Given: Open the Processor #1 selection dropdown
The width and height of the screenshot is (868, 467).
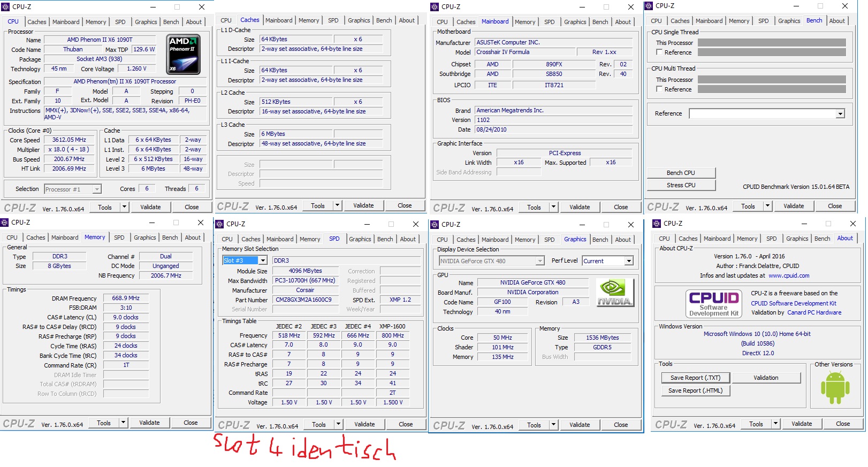Looking at the screenshot, I should (x=97, y=189).
